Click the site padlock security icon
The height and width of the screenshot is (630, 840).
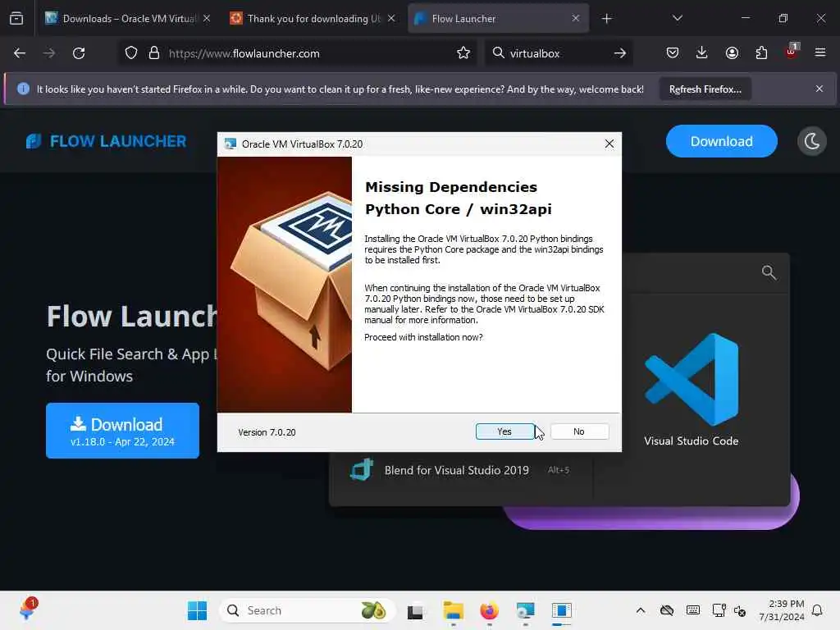pos(154,53)
